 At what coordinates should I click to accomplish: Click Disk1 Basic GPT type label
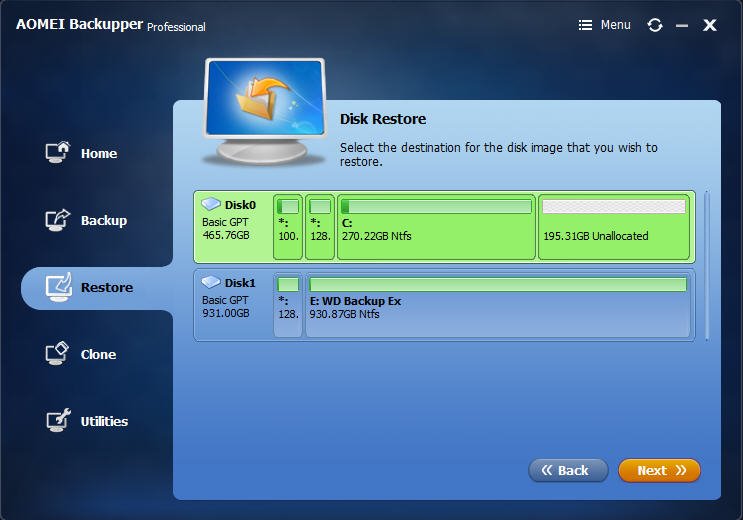tap(225, 300)
